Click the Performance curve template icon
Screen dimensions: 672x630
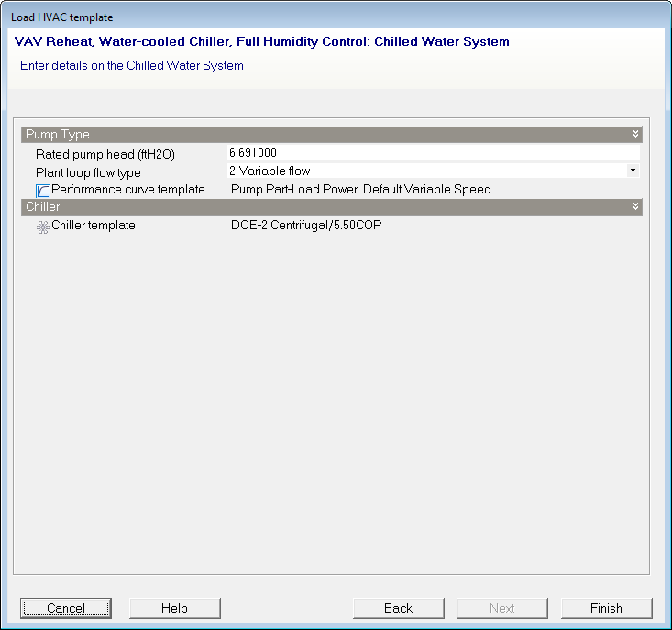point(43,190)
